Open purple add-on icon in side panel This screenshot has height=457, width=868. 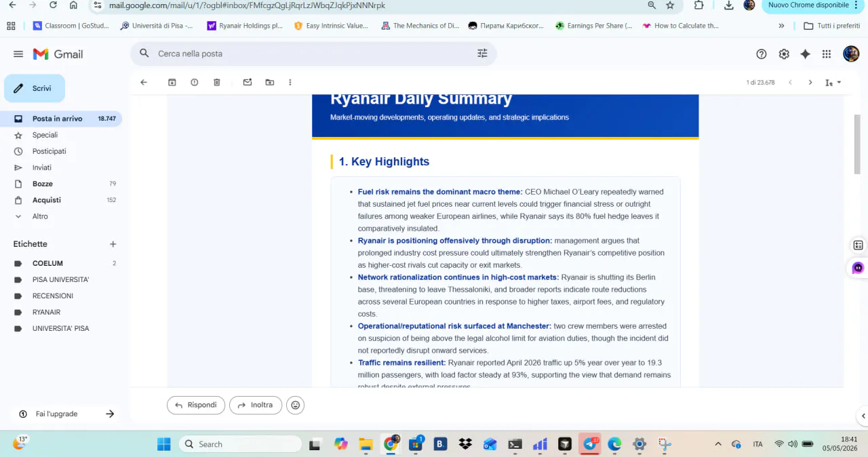(x=859, y=268)
